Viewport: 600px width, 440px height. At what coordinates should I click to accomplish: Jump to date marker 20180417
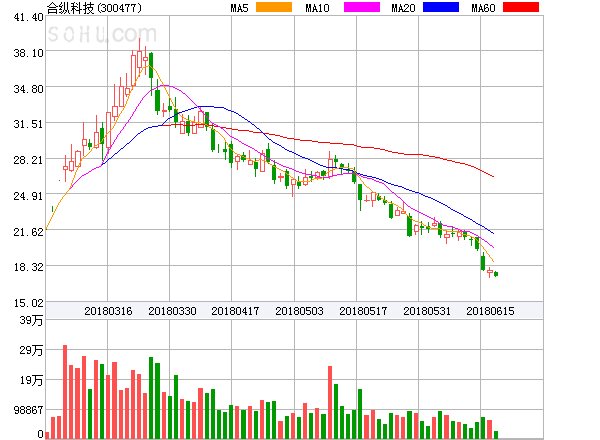[236, 311]
